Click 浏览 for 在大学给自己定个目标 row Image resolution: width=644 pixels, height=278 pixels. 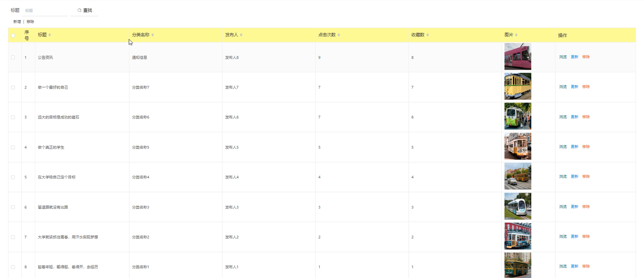tap(563, 176)
